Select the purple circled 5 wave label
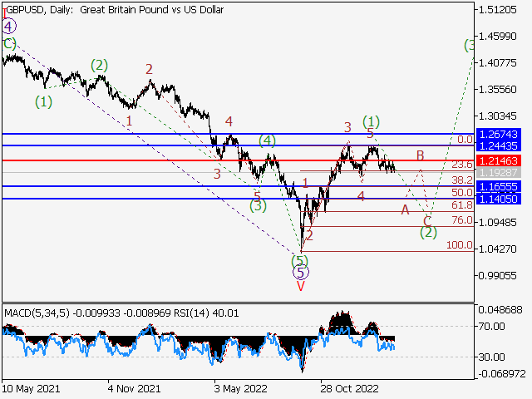532x399 pixels. pos(301,273)
